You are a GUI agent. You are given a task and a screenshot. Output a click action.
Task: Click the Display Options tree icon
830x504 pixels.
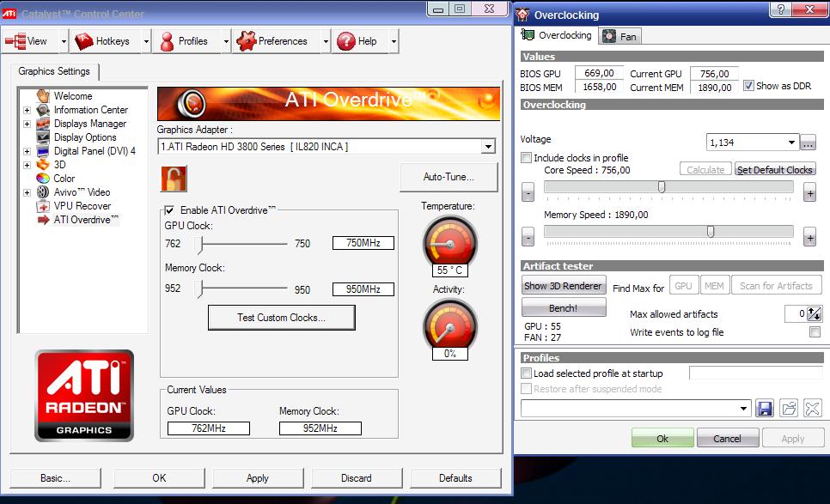[43, 137]
